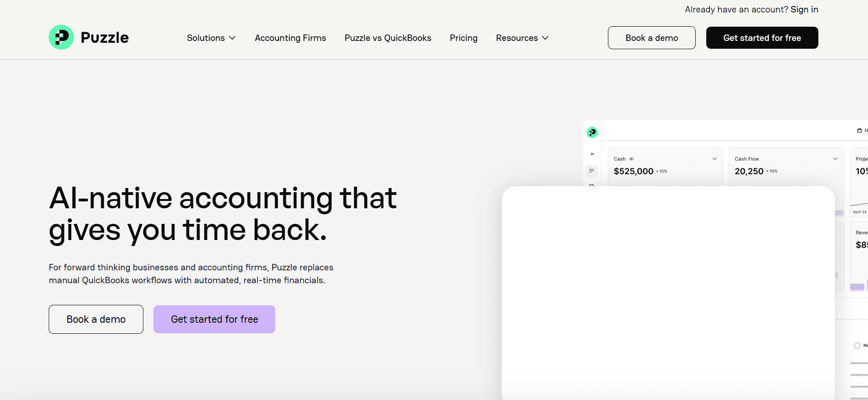This screenshot has height=400, width=868.
Task: Click Book a demo below the headline
Action: point(96,319)
